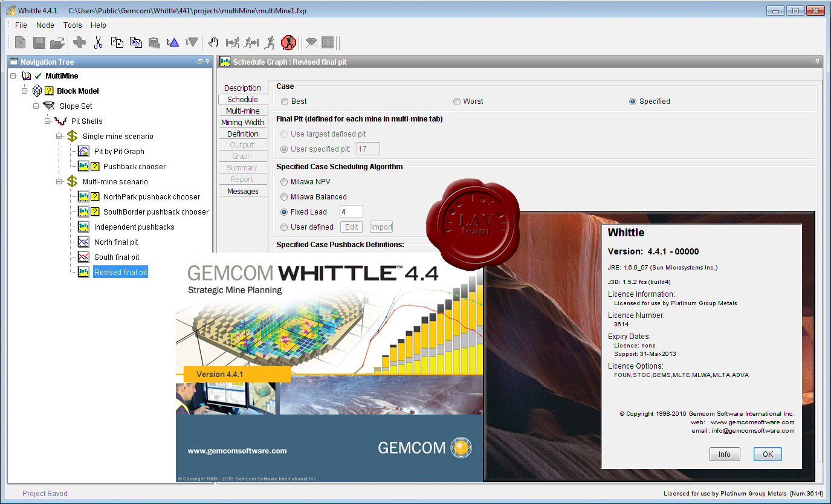Select the South final pit tree item
The width and height of the screenshot is (831, 504).
point(117,257)
